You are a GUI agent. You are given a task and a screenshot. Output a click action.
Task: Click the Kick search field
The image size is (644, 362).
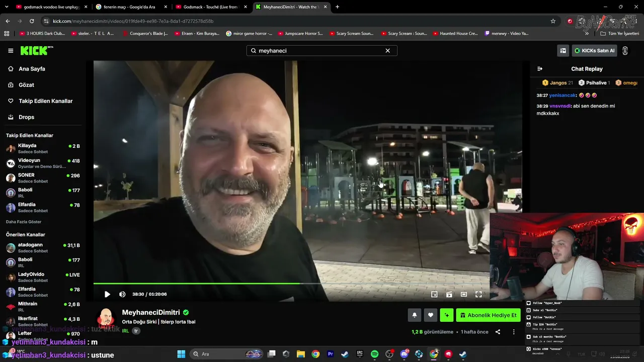(x=321, y=51)
